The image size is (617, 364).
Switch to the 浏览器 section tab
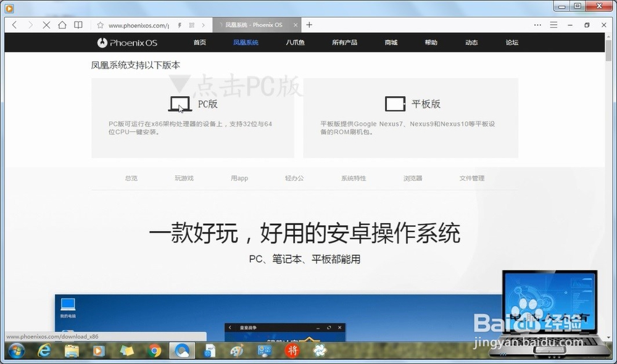[x=412, y=178]
